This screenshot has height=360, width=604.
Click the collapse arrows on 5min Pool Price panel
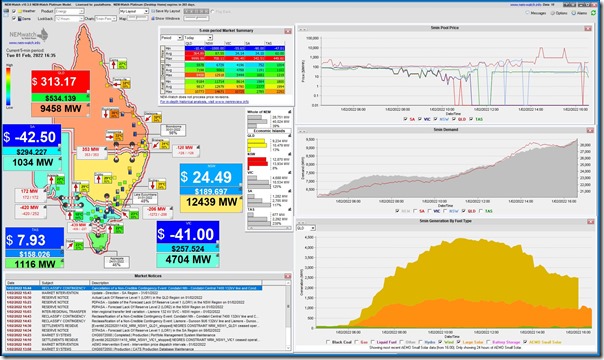point(303,29)
